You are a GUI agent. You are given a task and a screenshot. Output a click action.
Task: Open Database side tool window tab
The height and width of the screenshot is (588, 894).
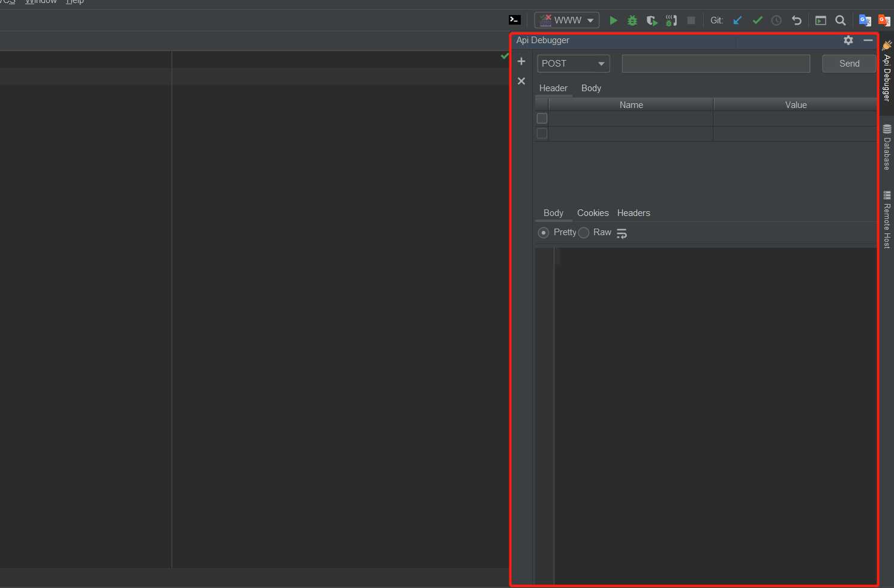coord(887,148)
